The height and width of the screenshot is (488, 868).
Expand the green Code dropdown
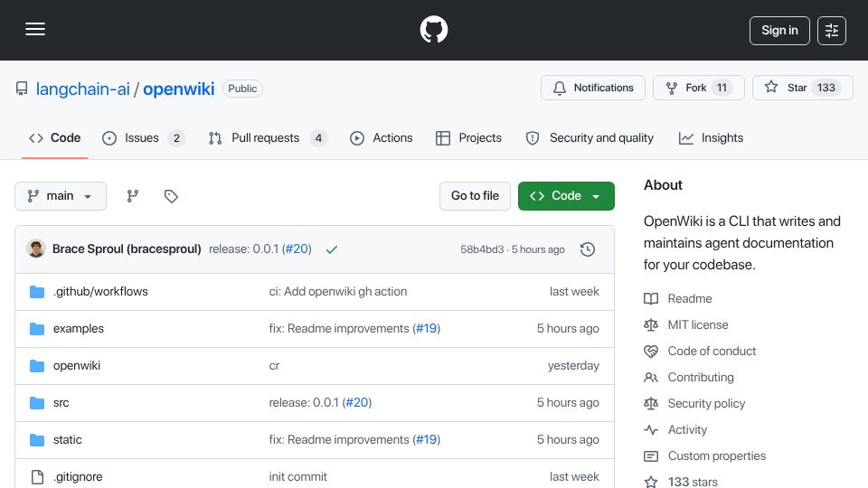tap(566, 196)
